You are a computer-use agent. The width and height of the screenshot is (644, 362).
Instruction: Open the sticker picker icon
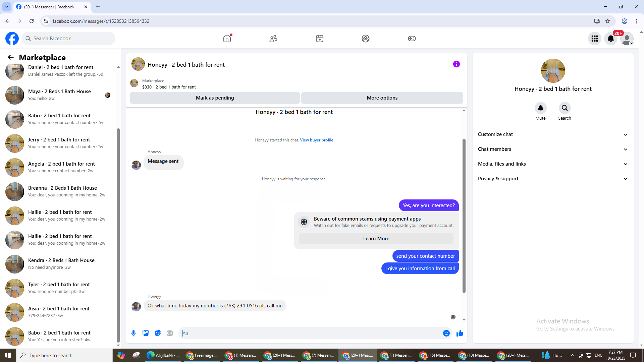(158, 333)
